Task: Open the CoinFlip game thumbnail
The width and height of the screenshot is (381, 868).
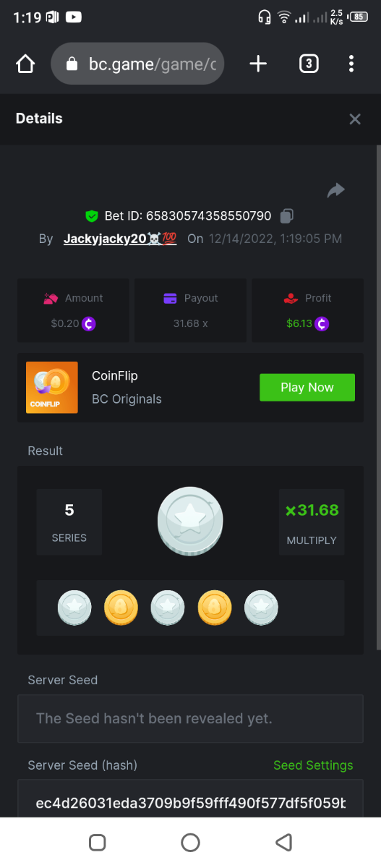Action: click(x=52, y=387)
